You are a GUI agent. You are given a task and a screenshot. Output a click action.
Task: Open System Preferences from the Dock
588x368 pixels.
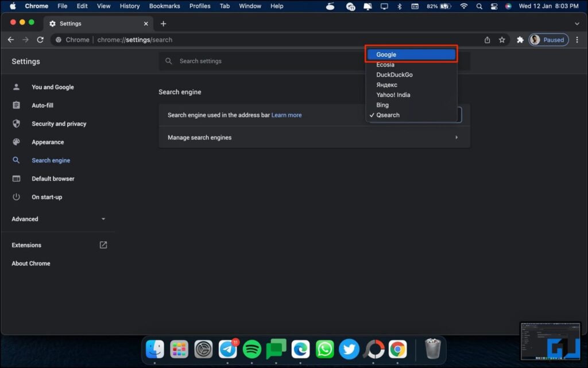[x=203, y=349]
